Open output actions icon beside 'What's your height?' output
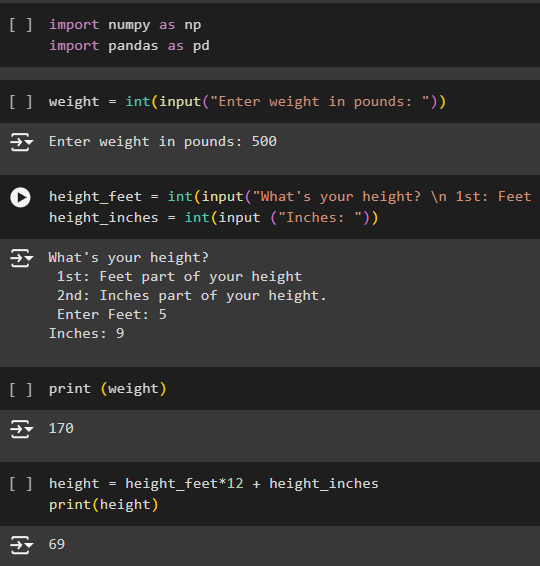Image resolution: width=540 pixels, height=566 pixels. [21, 258]
